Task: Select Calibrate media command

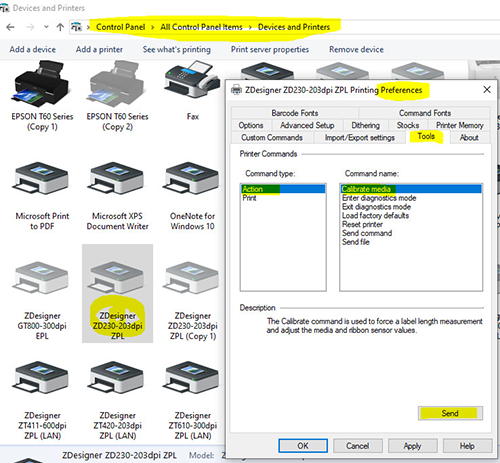Action: 411,189
